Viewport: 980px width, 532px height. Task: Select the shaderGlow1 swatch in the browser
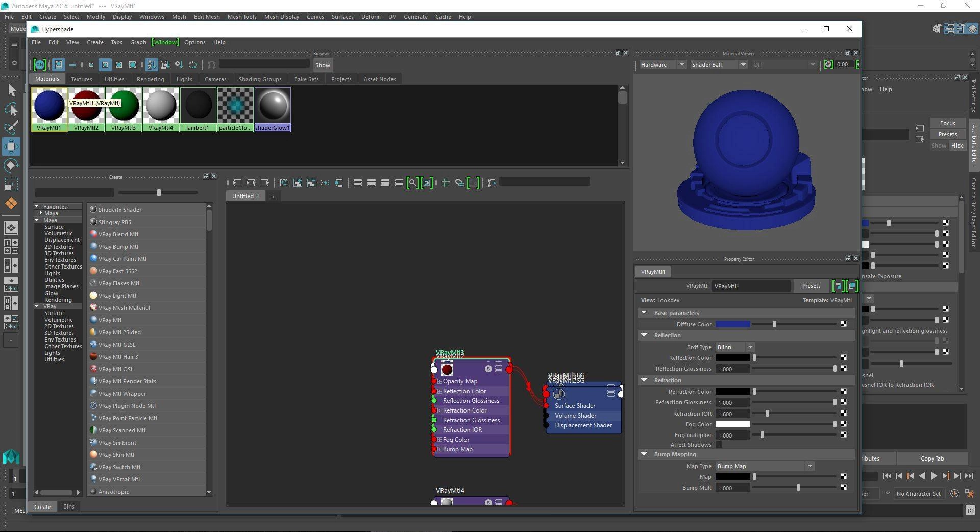273,109
